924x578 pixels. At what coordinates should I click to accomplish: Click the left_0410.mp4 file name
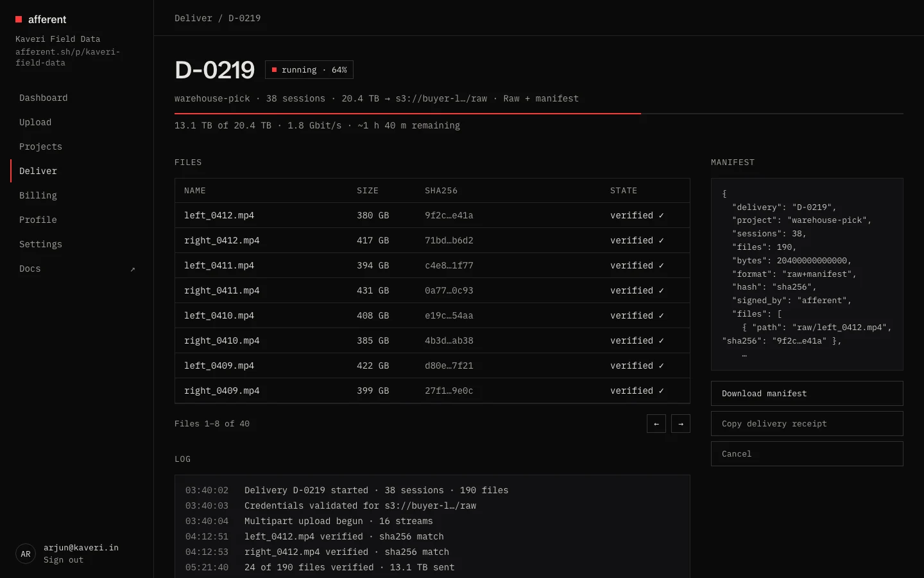click(219, 316)
